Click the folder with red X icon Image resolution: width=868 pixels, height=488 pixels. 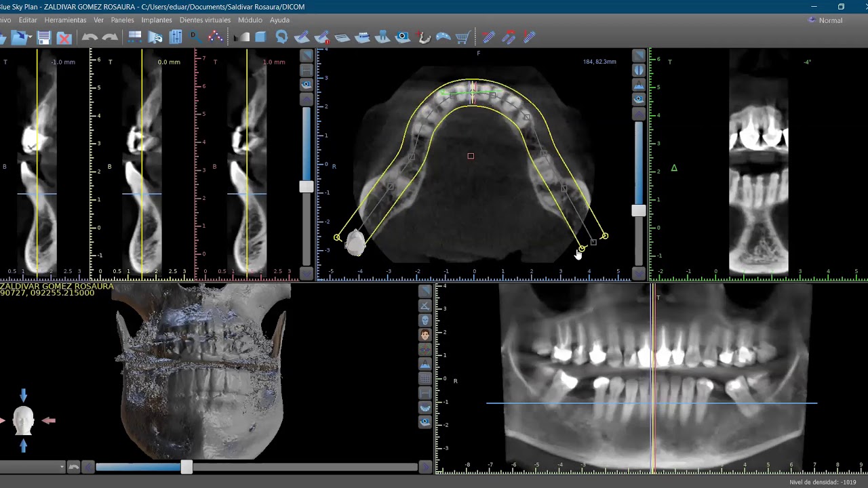click(x=64, y=37)
